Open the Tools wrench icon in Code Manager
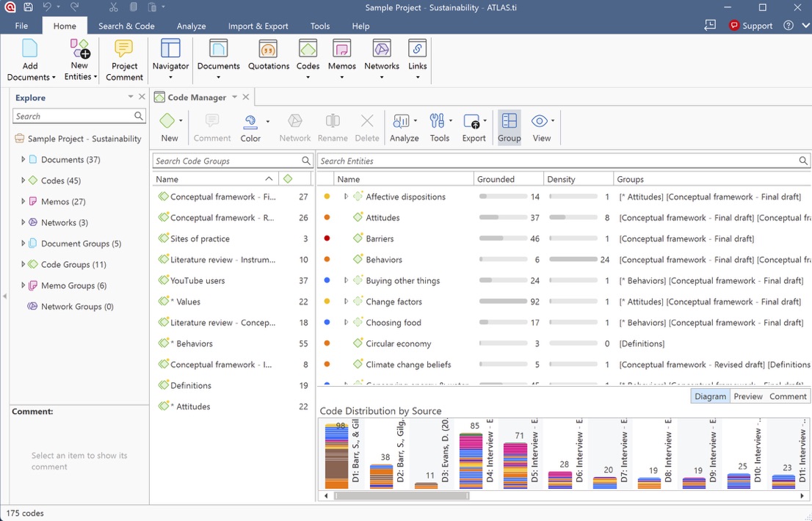This screenshot has height=521, width=812. (x=437, y=121)
